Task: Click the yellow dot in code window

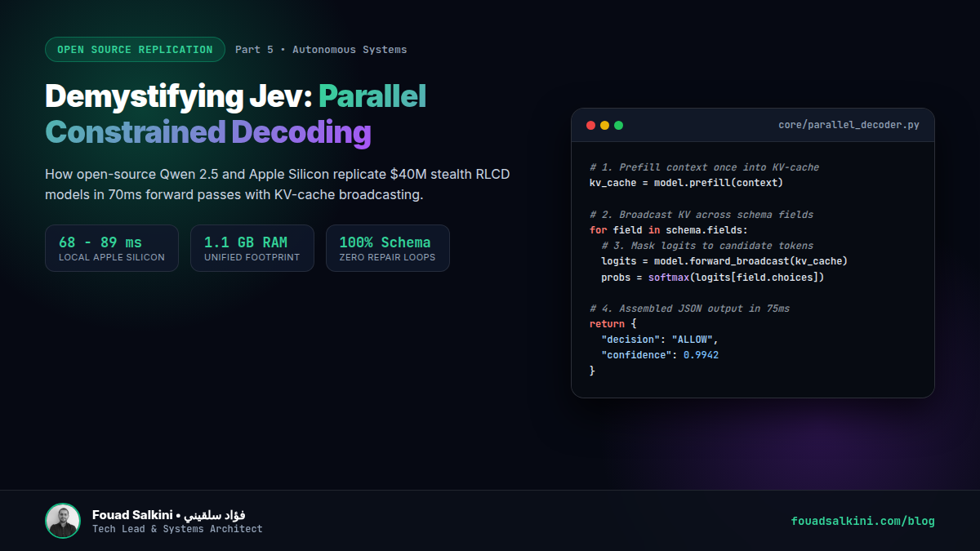Action: tap(604, 126)
